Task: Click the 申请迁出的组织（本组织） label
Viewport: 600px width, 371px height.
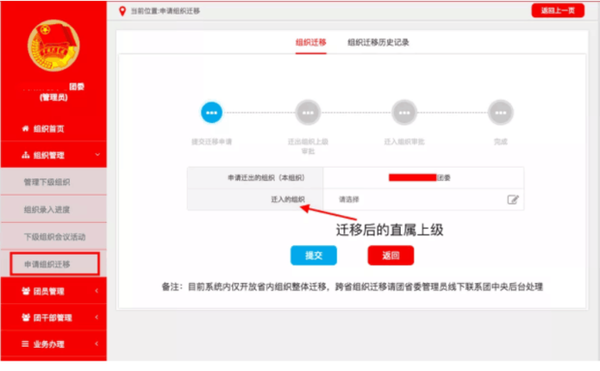Action: (x=266, y=178)
